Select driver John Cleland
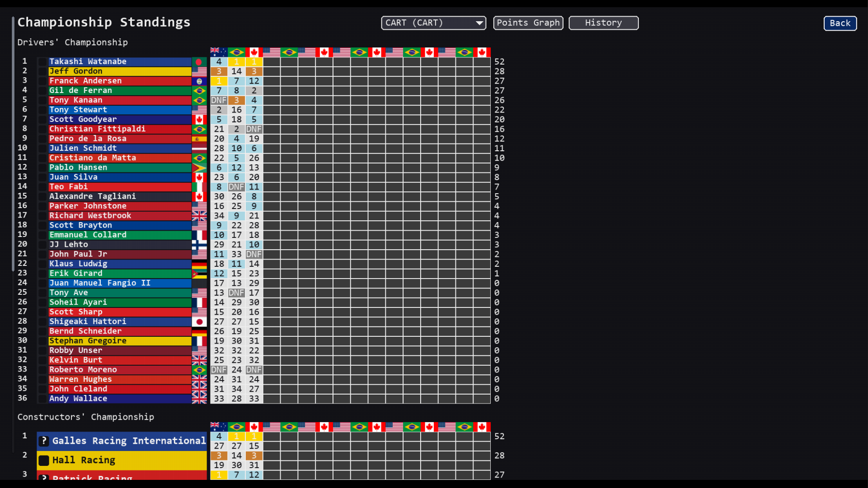This screenshot has width=868, height=488. [120, 389]
